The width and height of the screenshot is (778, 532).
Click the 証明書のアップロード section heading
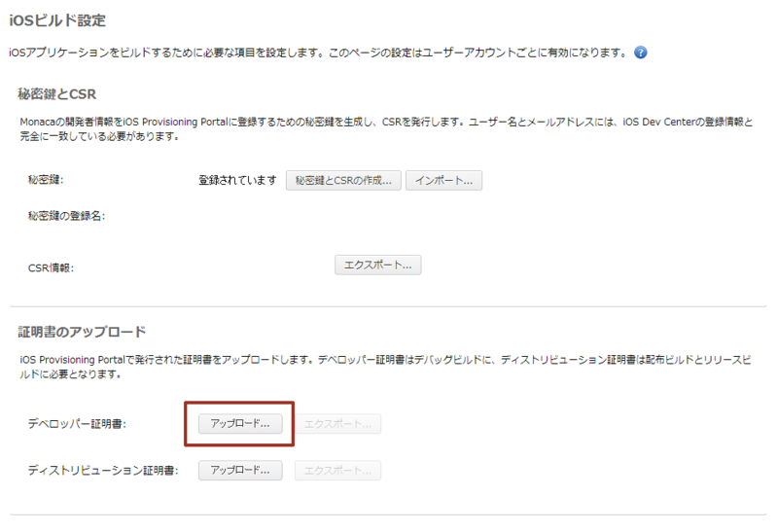(82, 332)
